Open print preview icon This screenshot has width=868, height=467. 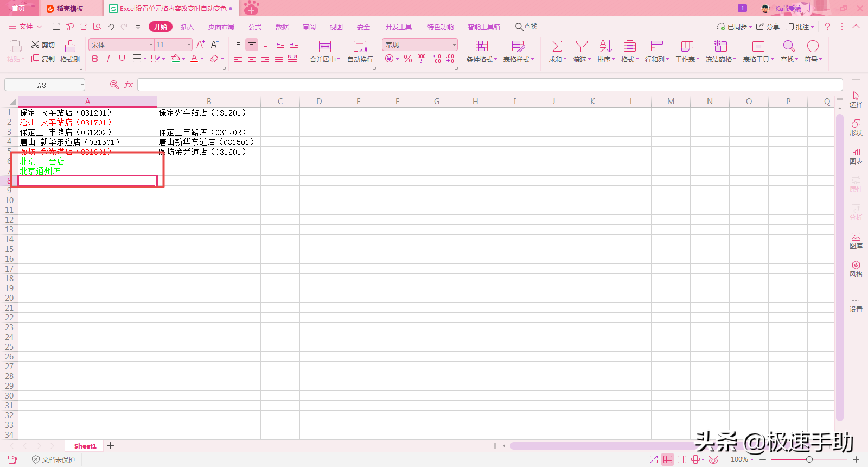tap(97, 27)
